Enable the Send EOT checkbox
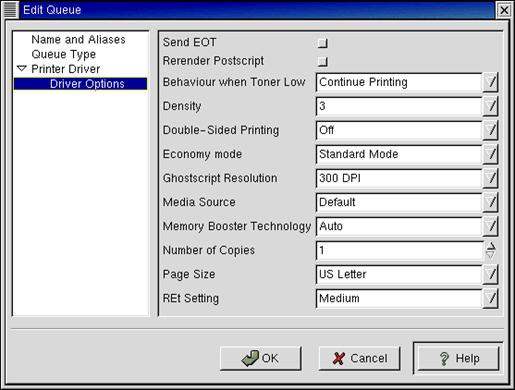The height and width of the screenshot is (390, 515). point(322,43)
